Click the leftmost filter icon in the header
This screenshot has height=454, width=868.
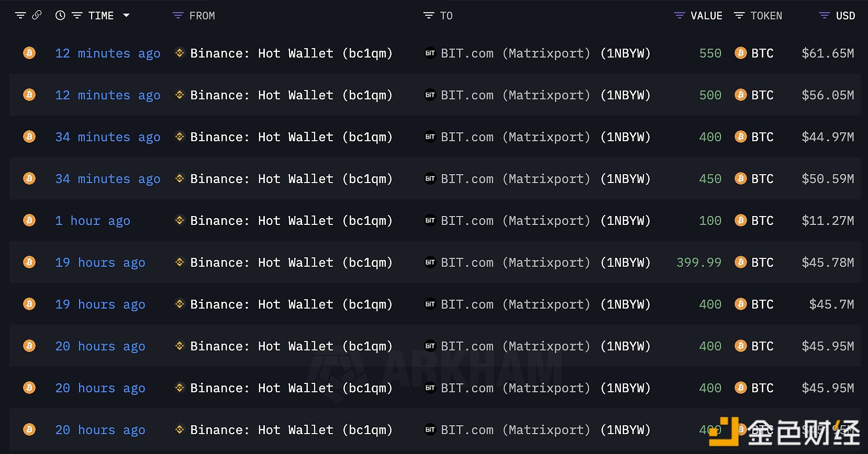pos(20,16)
